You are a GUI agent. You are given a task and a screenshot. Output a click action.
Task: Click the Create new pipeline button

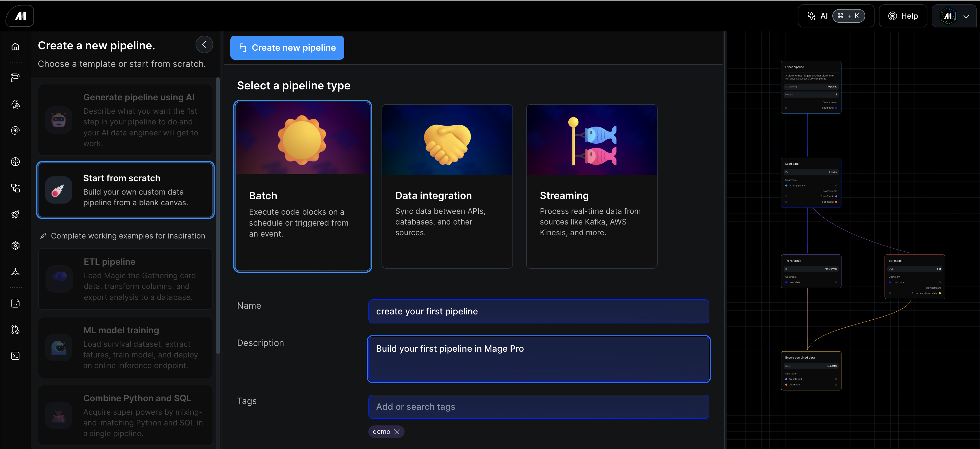click(287, 48)
